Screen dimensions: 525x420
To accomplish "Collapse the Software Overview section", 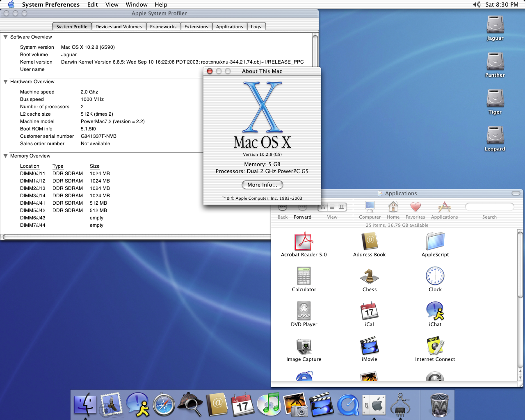I will (x=6, y=37).
